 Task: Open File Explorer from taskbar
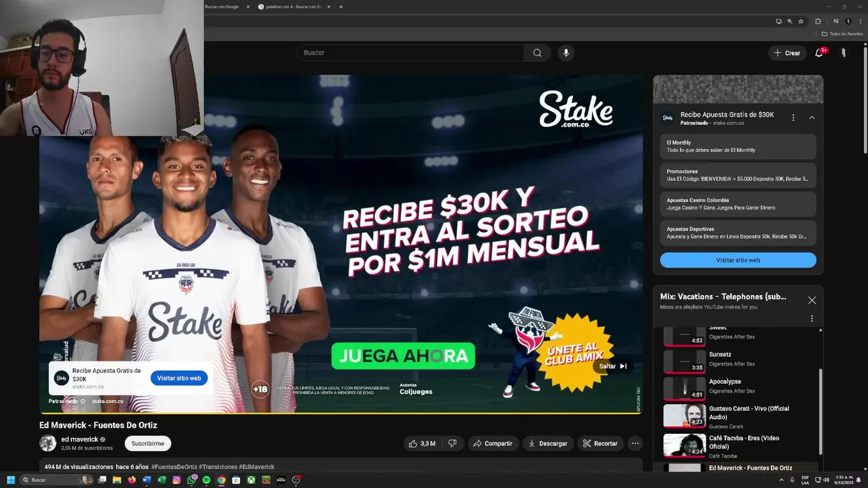point(117,480)
